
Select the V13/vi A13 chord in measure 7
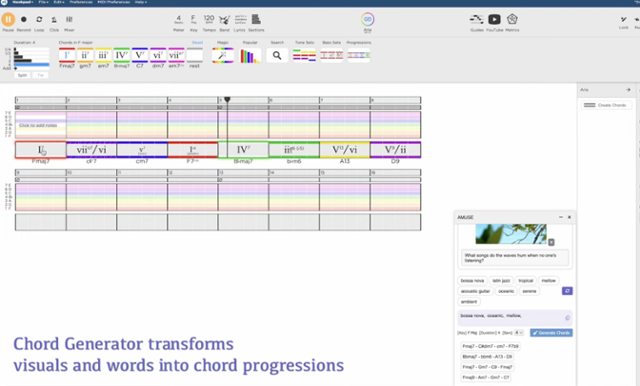344,150
